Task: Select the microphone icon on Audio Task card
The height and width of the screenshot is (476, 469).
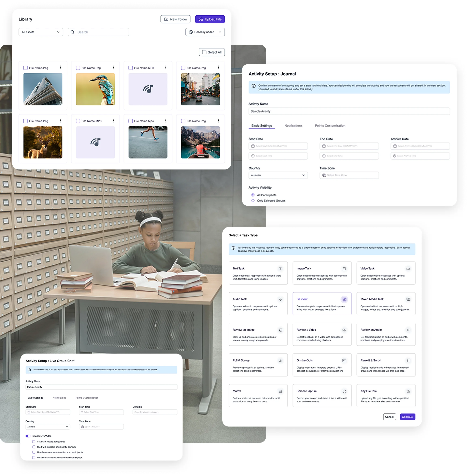Action: click(x=280, y=300)
